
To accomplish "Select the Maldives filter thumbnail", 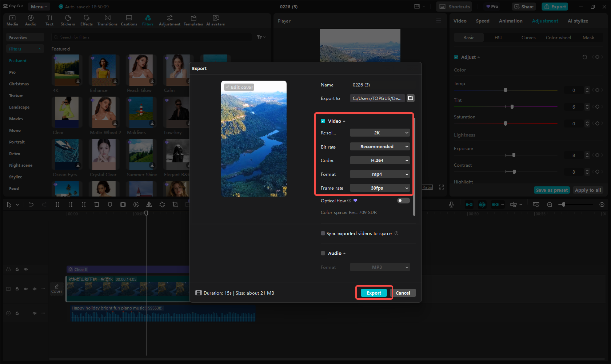I will [141, 112].
